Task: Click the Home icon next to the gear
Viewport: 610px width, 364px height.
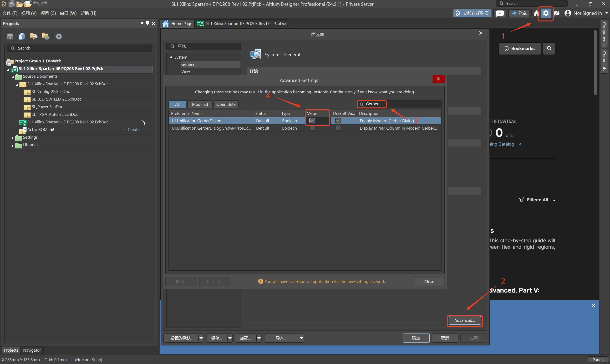Action: pos(536,13)
